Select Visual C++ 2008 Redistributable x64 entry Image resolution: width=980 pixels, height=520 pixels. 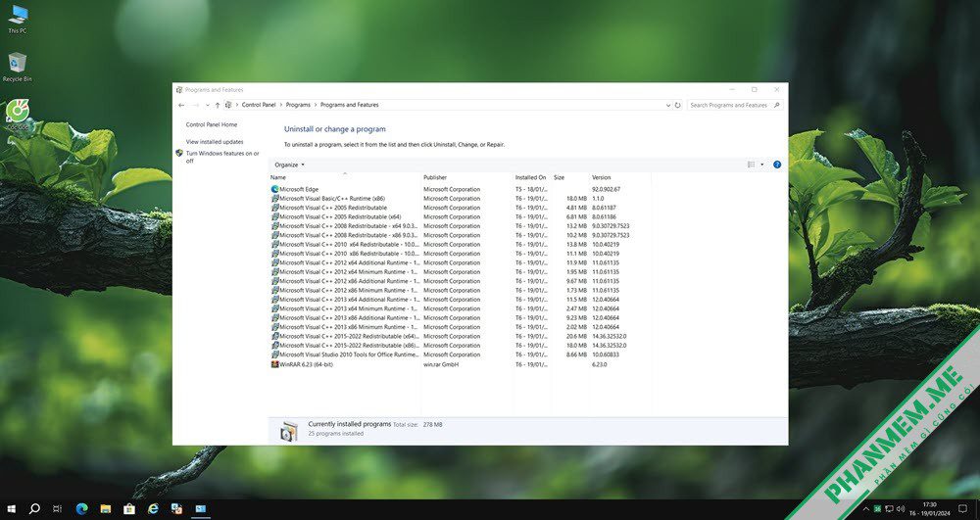[x=460, y=226]
